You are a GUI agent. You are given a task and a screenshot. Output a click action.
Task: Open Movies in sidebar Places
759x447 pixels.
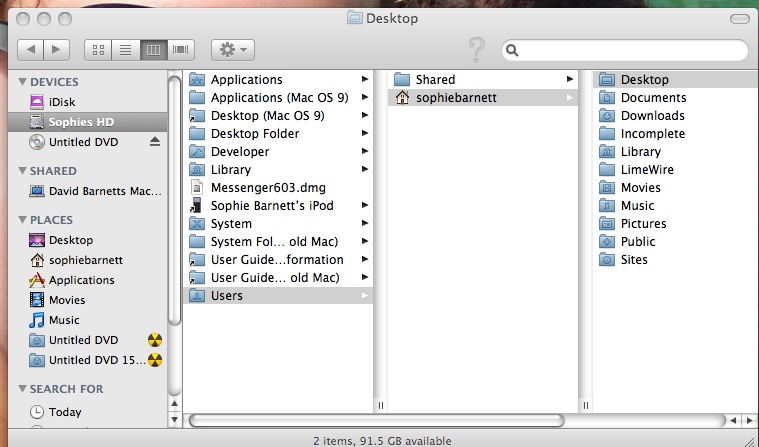(x=87, y=300)
